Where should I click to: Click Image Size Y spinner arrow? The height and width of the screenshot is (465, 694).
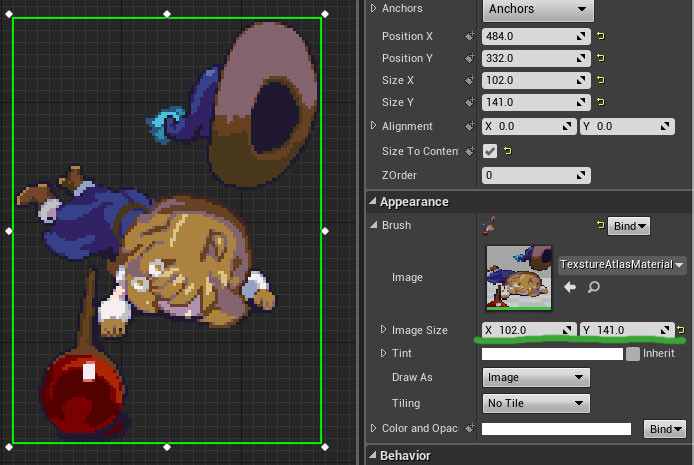665,330
